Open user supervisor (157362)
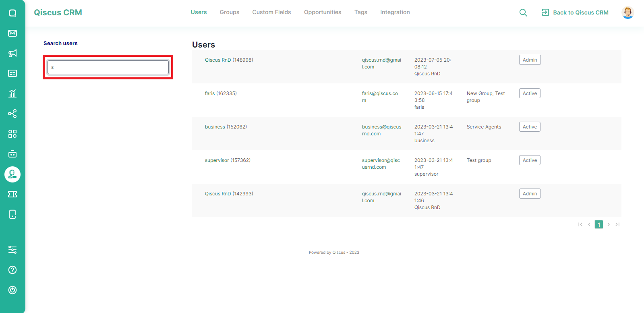This screenshot has width=644, height=313. (x=228, y=160)
